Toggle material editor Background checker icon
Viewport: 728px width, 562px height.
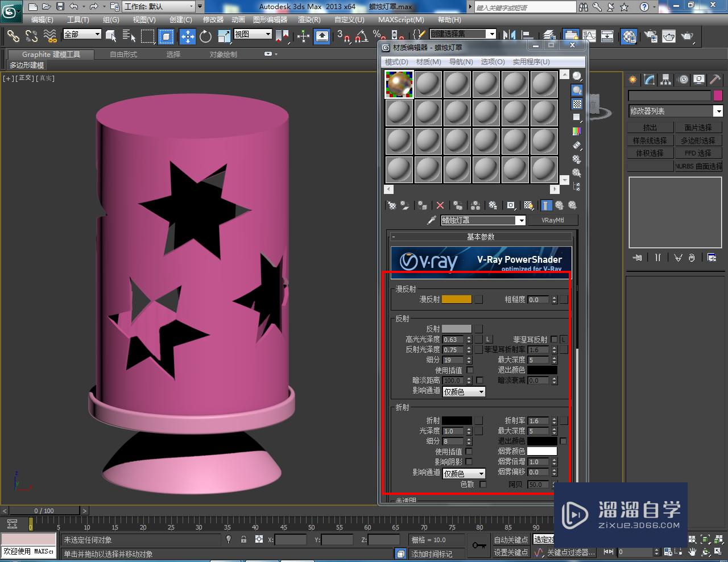click(x=577, y=104)
